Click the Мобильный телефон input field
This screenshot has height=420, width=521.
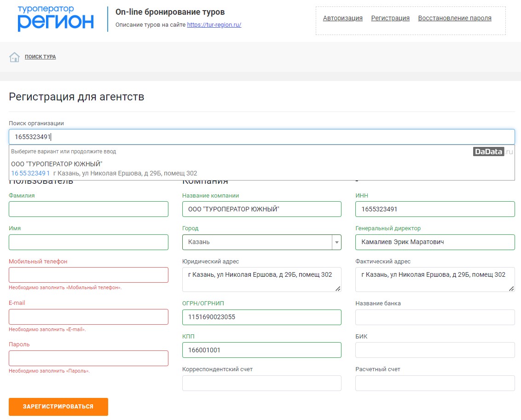pyautogui.click(x=88, y=275)
